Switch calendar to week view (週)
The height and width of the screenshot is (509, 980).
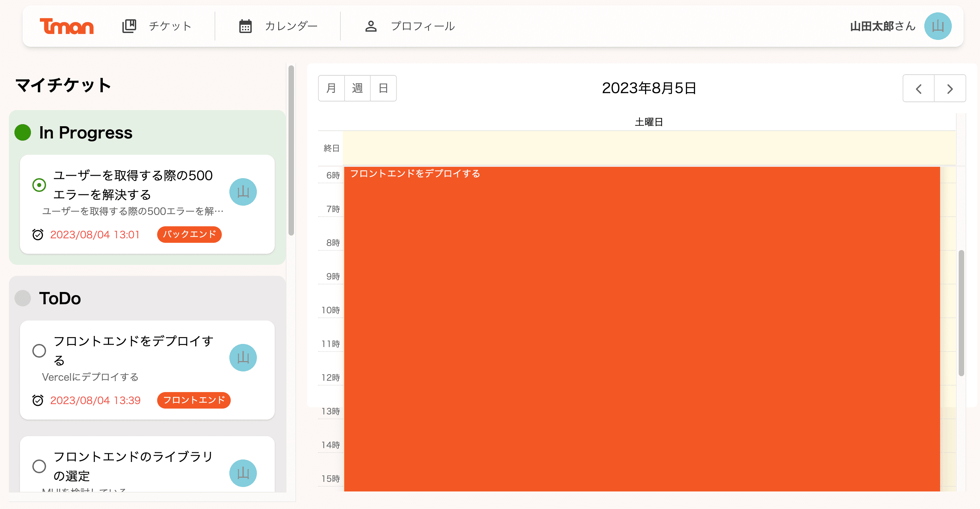pos(357,88)
